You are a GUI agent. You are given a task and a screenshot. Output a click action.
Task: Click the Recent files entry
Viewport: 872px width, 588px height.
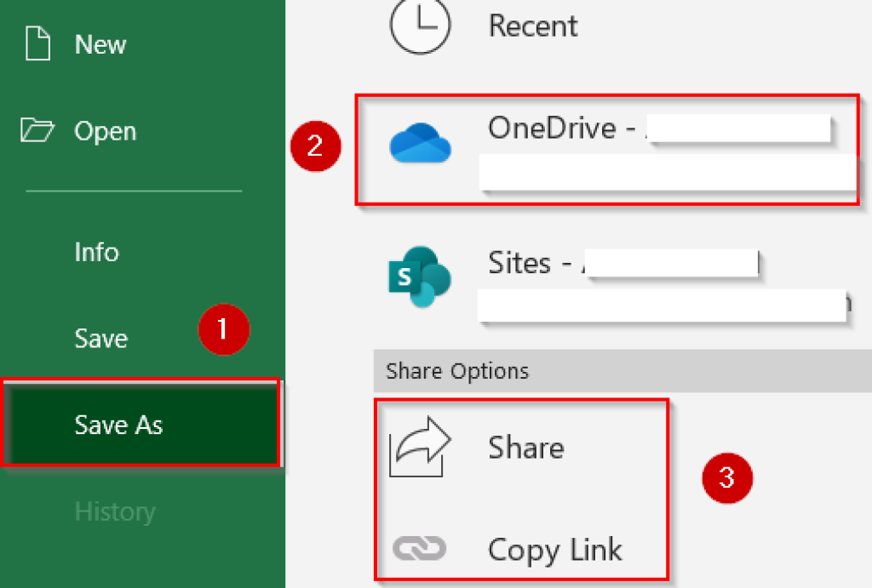[533, 26]
